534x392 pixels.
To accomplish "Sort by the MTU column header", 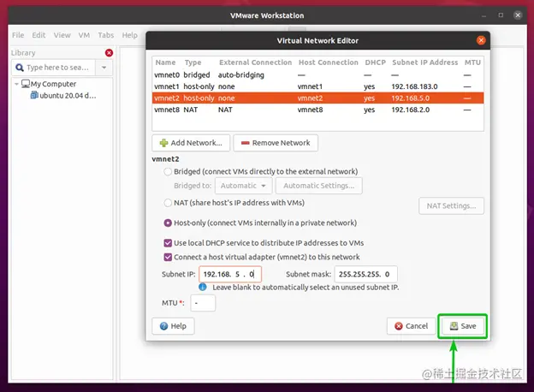I will click(x=472, y=62).
